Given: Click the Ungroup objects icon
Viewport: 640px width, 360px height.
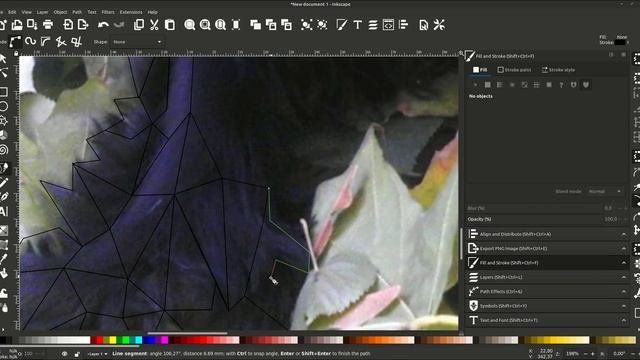Looking at the screenshot, I should tap(322, 24).
